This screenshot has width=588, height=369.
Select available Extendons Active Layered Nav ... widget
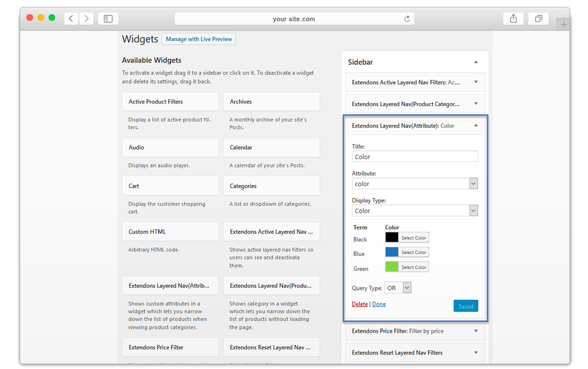(272, 231)
